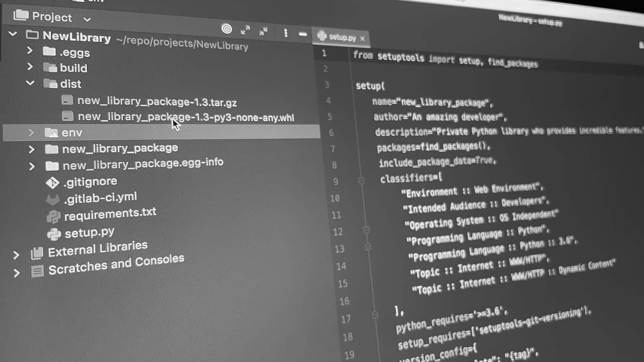Expand the new_library_package folder

tap(32, 149)
